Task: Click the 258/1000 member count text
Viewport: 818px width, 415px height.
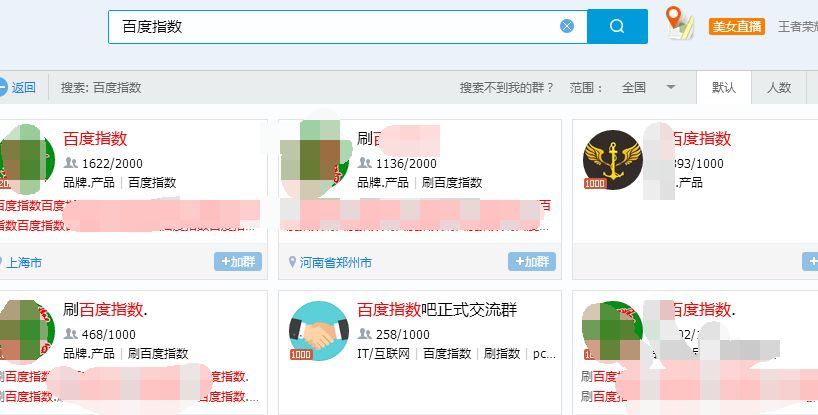Action: 403,335
